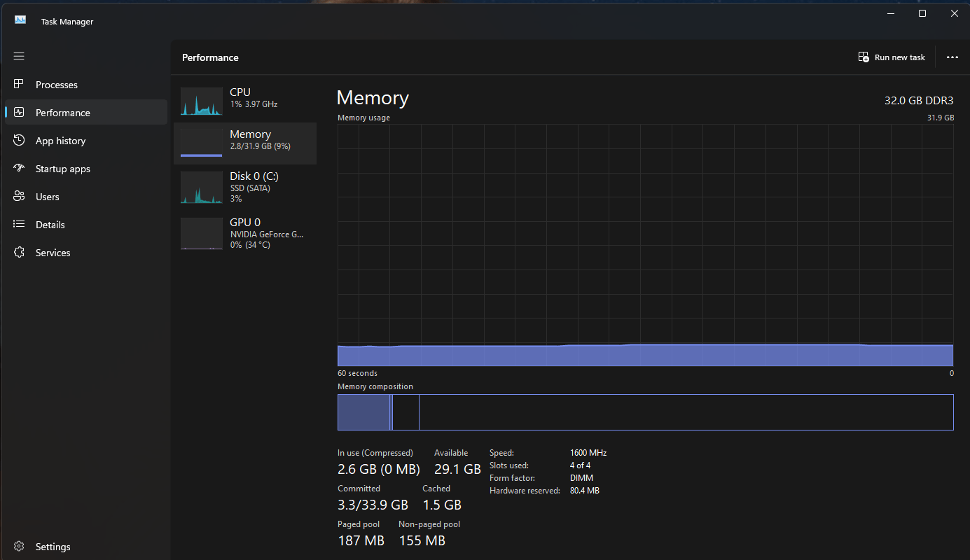Open the Settings page label
The height and width of the screenshot is (560, 970).
coord(53,547)
